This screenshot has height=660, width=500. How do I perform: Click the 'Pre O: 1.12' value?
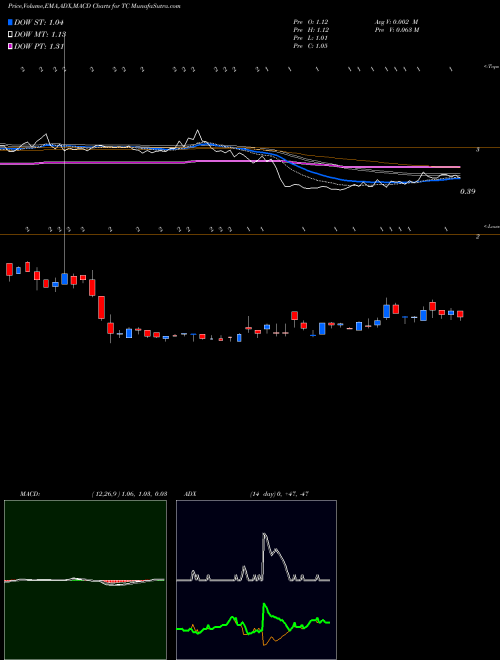(311, 22)
